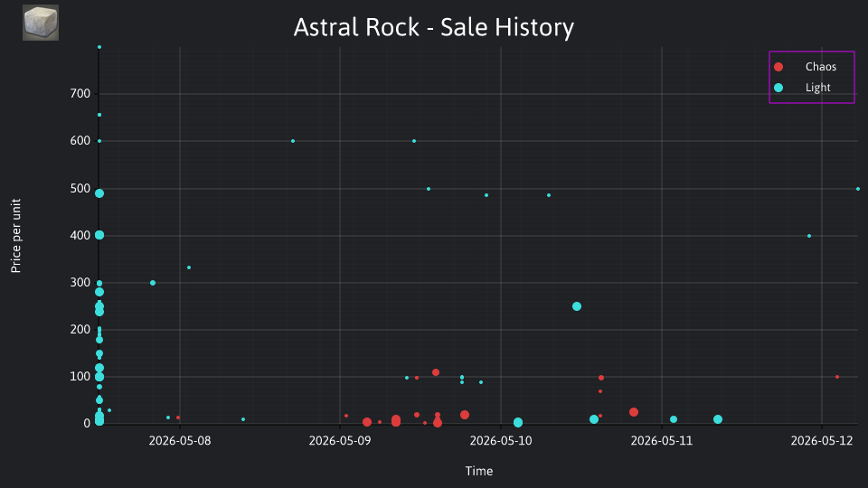Select the red Chaos point near 110
Viewport: 868px width, 488px height.
coord(436,372)
